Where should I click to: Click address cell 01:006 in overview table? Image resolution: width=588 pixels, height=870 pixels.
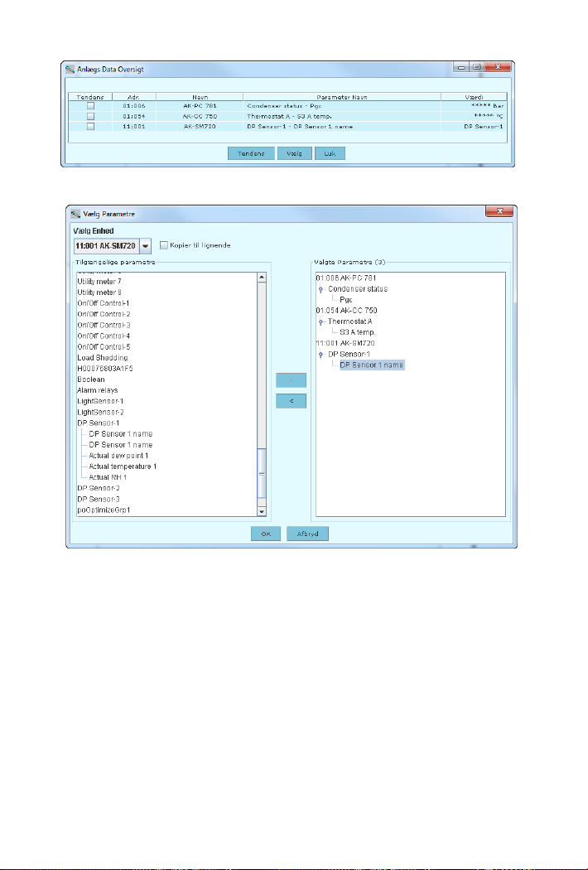tap(133, 105)
